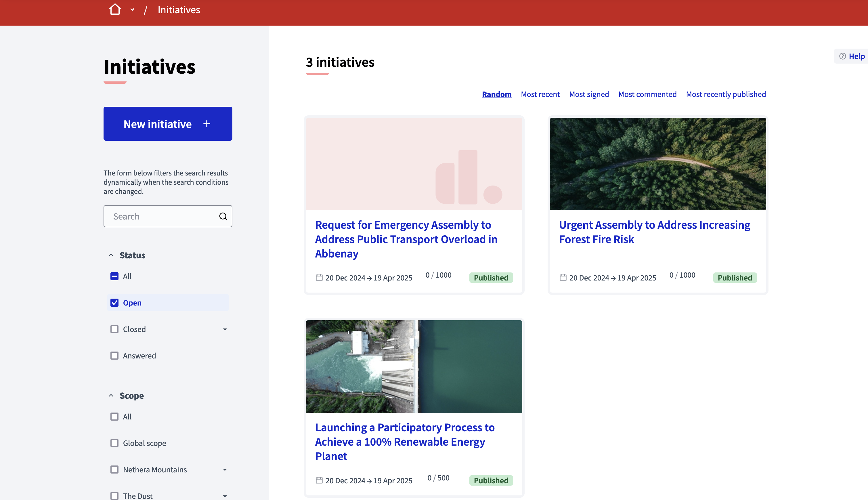
Task: Sort initiatives by Most signed
Action: click(x=589, y=94)
